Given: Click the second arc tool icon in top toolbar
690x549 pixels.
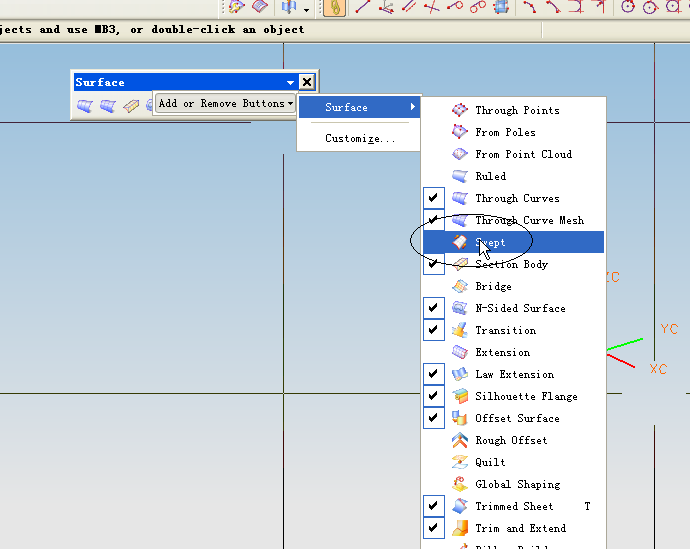Looking at the screenshot, I should [553, 7].
